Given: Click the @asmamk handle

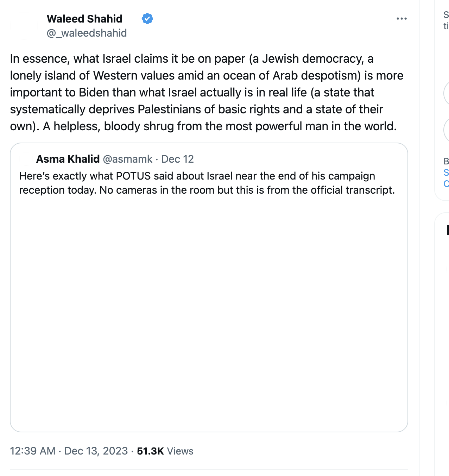Looking at the screenshot, I should pyautogui.click(x=128, y=159).
